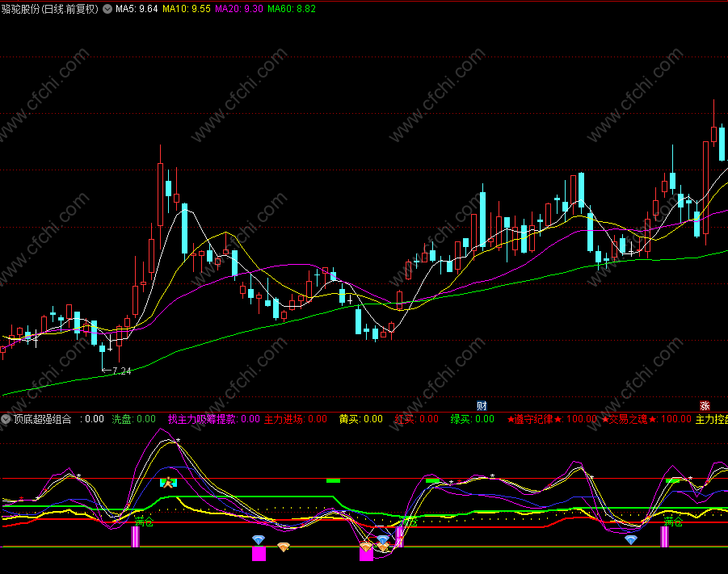
Task: Click the blue diamond stacked above an orange diamond
Action: tap(382, 539)
